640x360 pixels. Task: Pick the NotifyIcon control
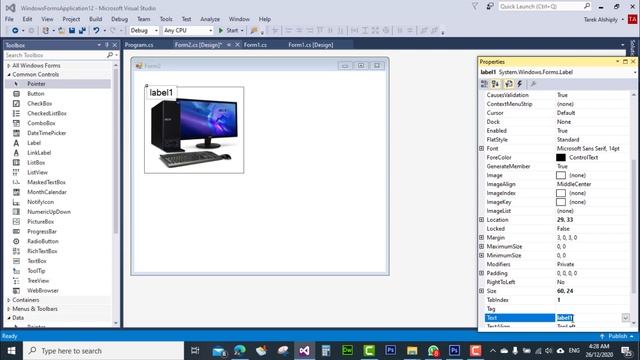(x=57, y=202)
